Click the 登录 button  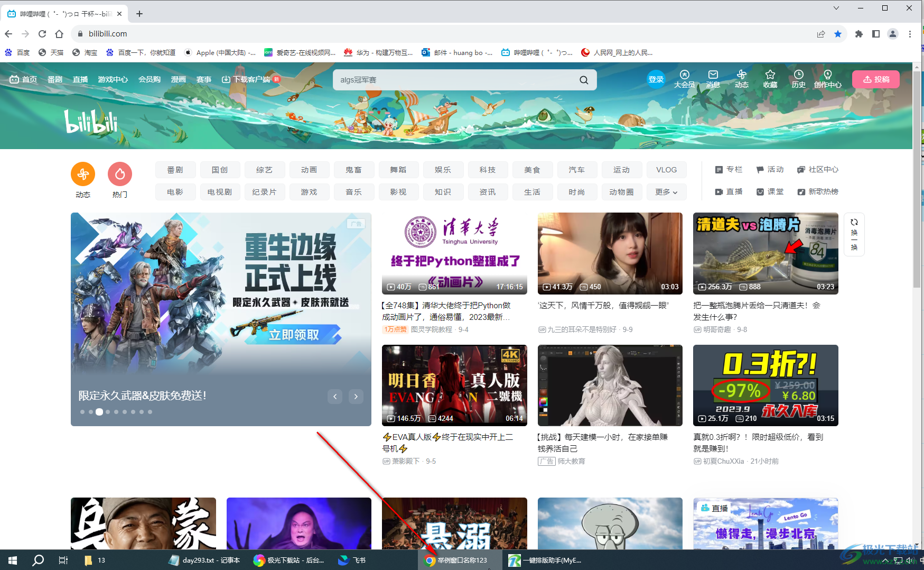tap(656, 79)
